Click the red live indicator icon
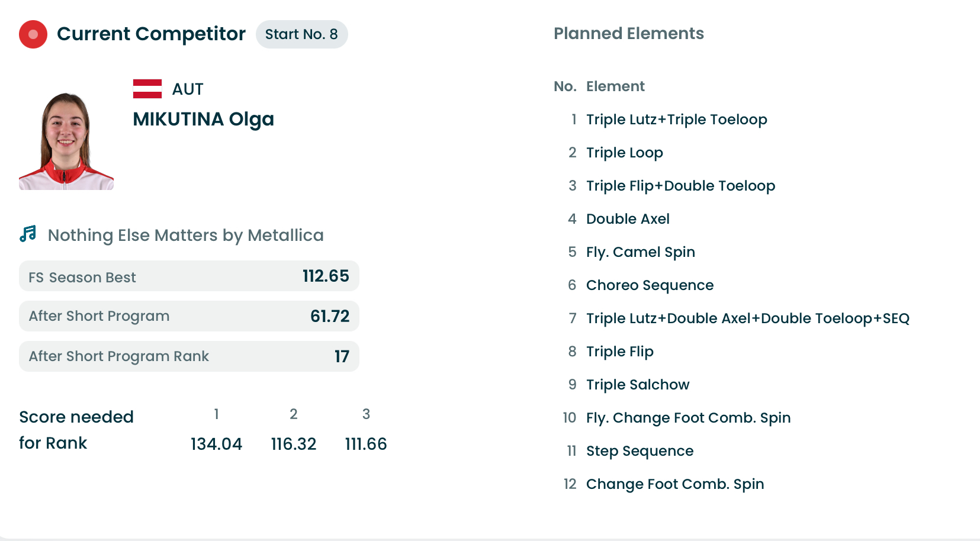 pyautogui.click(x=33, y=34)
